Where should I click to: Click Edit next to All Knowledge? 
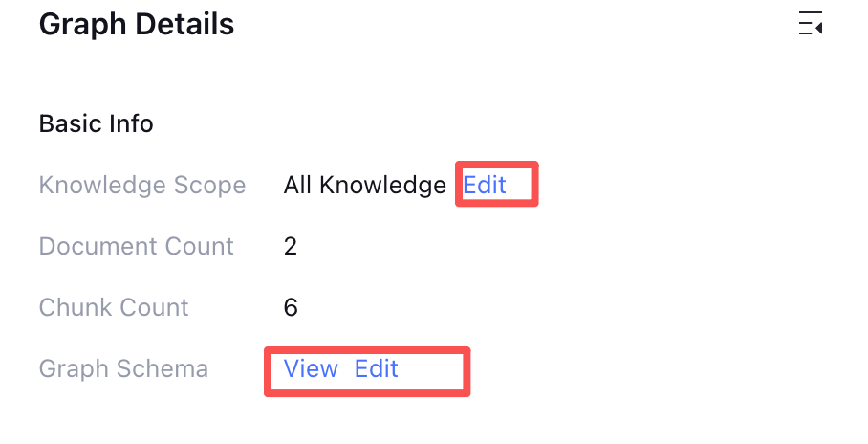coord(485,185)
